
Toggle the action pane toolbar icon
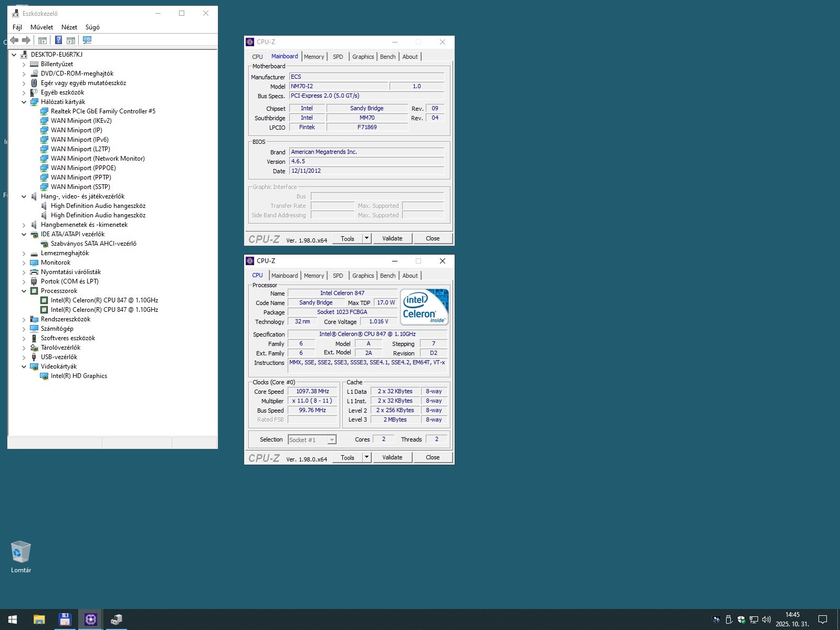[x=71, y=40]
